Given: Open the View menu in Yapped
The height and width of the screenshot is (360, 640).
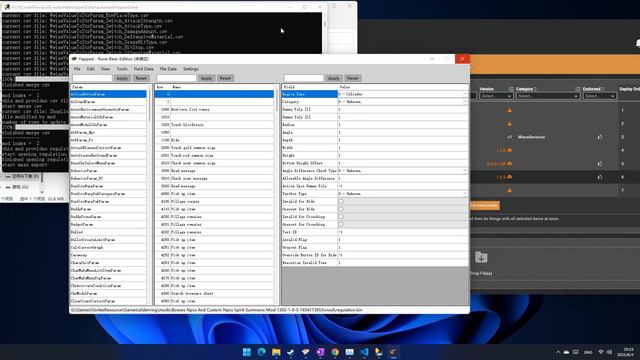Looking at the screenshot, I should tap(105, 69).
